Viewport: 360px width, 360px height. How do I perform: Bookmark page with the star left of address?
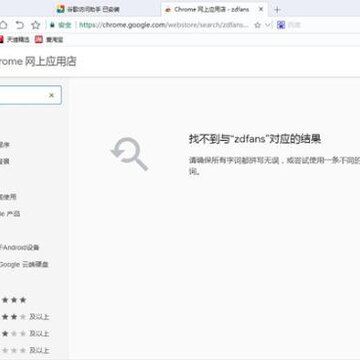pos(36,25)
